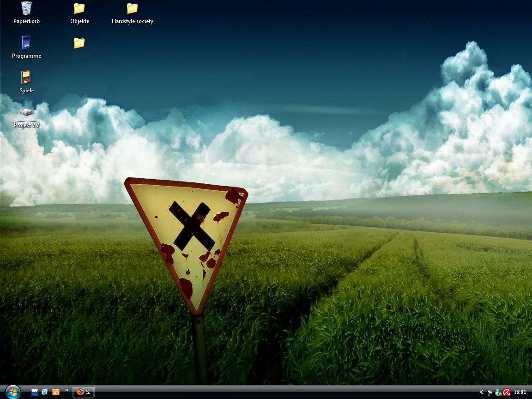Launch the orange RSS feed quick launch icon
The image size is (532, 399).
tap(55, 392)
